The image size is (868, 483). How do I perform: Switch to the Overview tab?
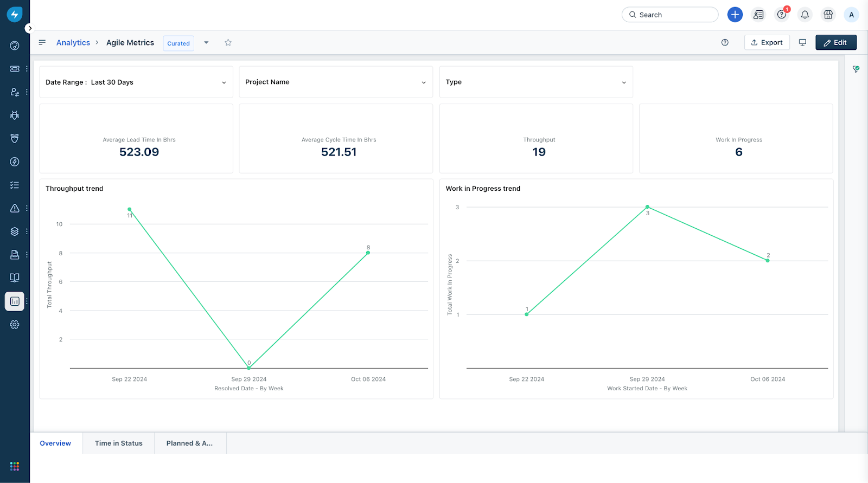pos(55,443)
